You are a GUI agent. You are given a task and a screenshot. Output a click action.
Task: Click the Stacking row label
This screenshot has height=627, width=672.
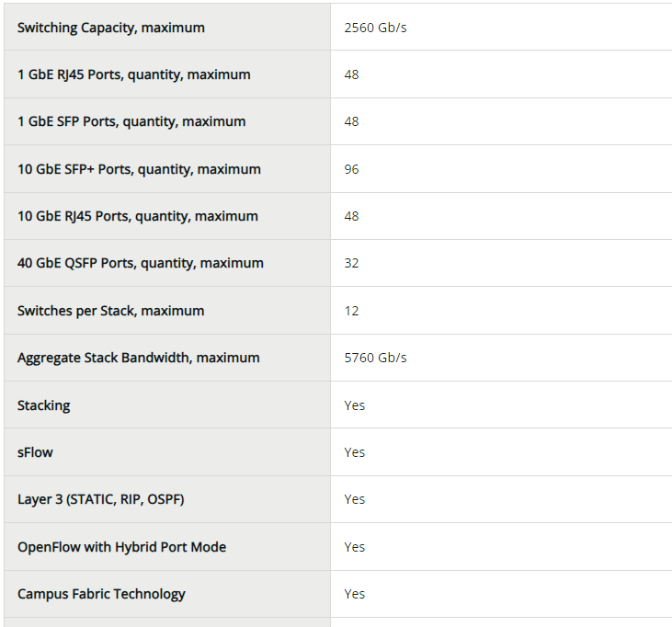click(43, 405)
